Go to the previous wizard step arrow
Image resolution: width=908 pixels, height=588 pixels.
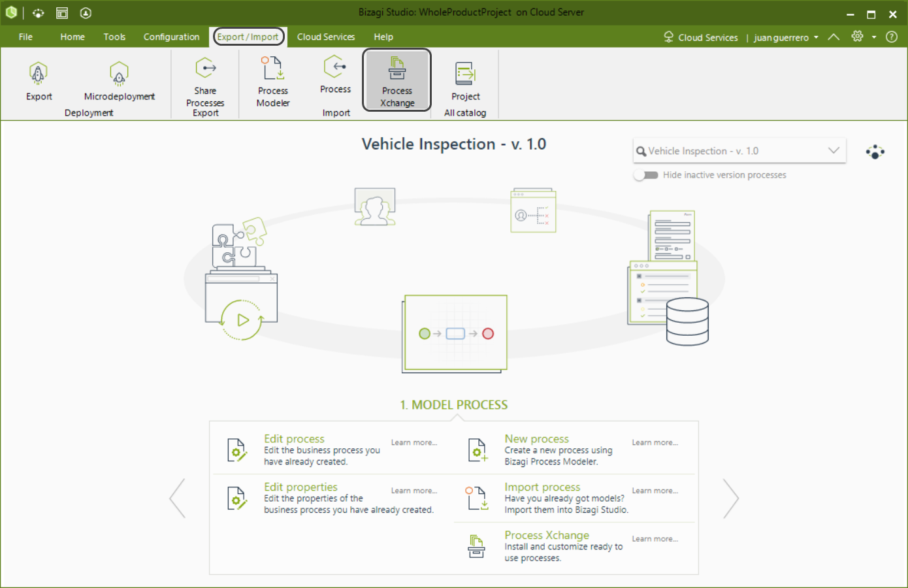point(178,498)
